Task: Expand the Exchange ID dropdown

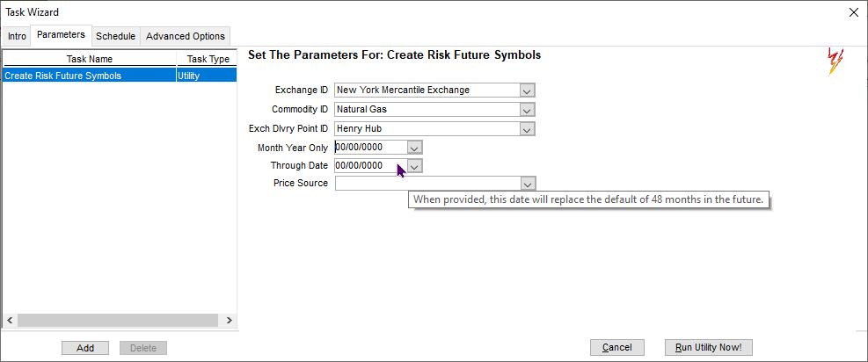Action: [x=527, y=90]
